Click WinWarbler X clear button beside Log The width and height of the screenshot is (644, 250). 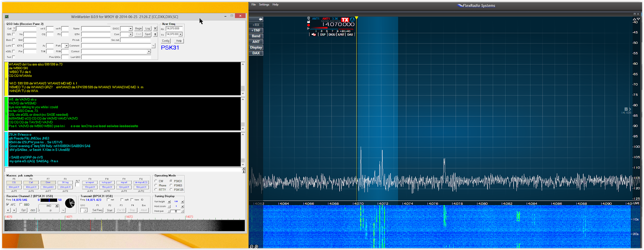click(x=155, y=29)
